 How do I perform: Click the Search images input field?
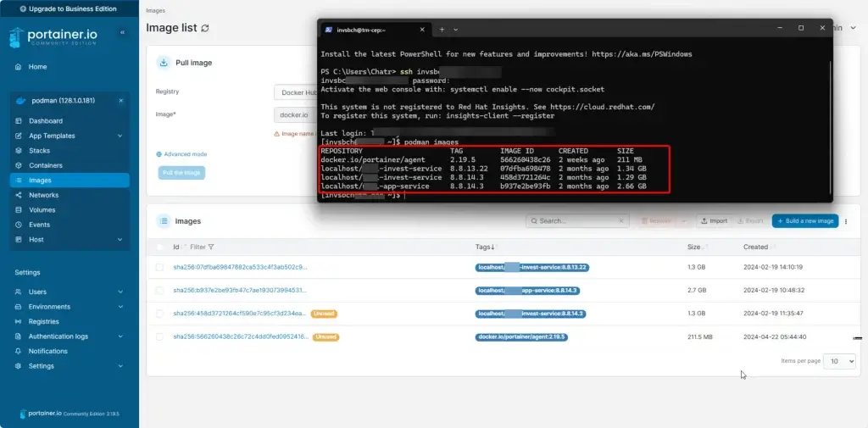pyautogui.click(x=577, y=221)
